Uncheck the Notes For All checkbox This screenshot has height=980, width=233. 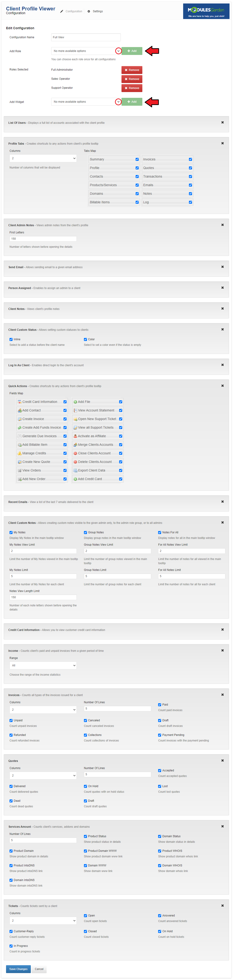(x=160, y=532)
